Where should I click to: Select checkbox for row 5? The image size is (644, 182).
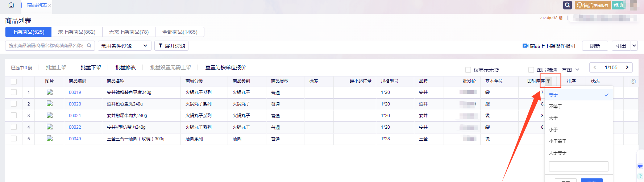pos(14,138)
